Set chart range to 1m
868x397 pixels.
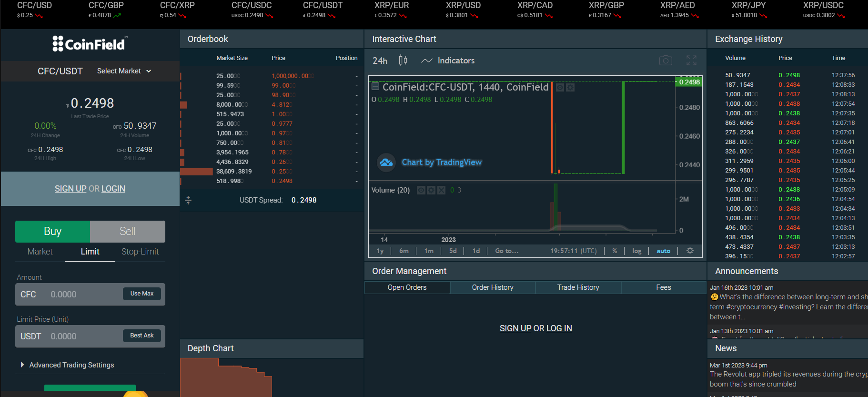[429, 251]
